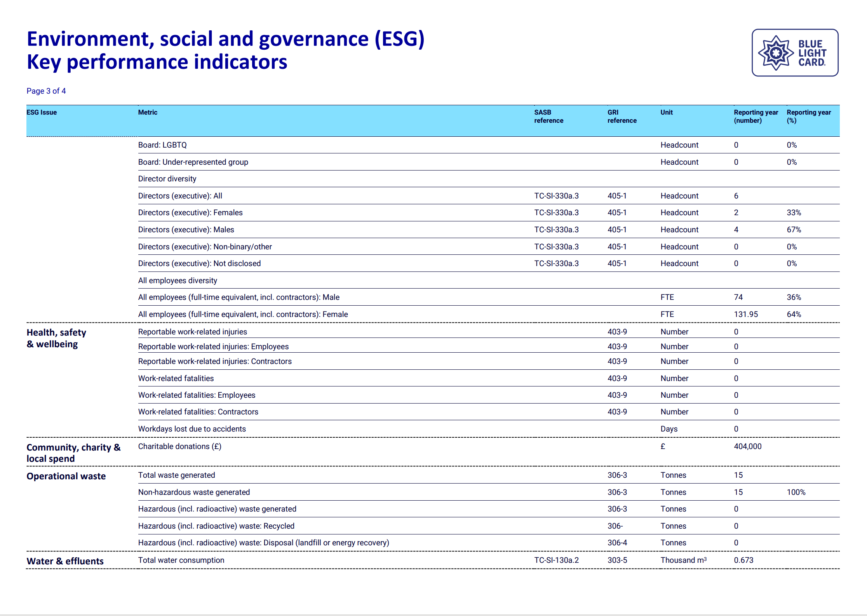The height and width of the screenshot is (616, 867).
Task: Click the Board: LGBTQ metric row
Action: 162,145
